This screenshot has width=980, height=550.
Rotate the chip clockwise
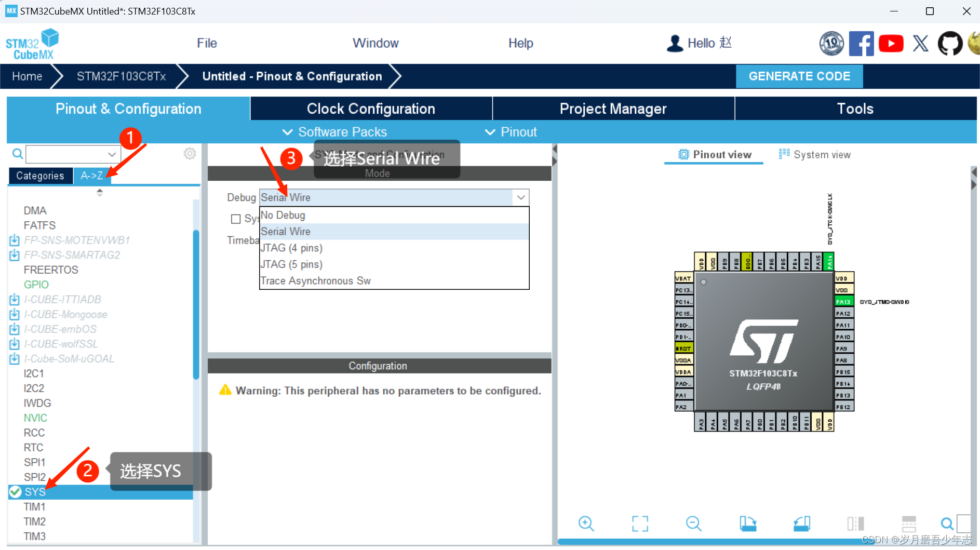(748, 523)
